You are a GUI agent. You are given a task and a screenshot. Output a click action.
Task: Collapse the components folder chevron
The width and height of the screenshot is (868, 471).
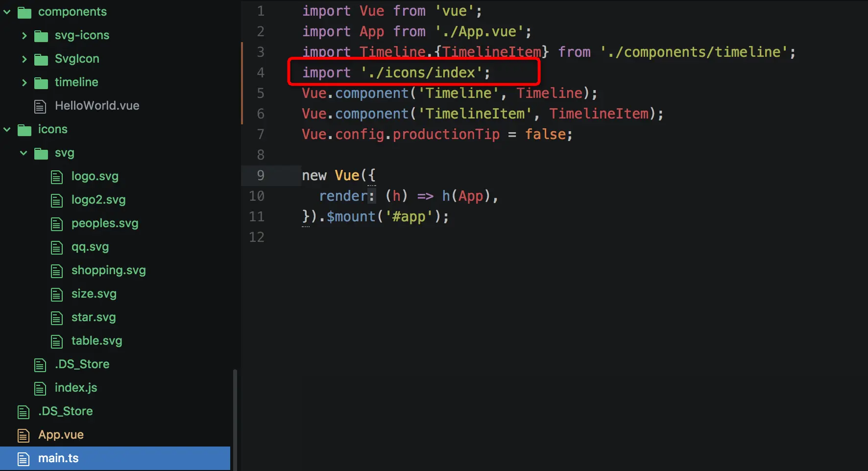(x=7, y=12)
